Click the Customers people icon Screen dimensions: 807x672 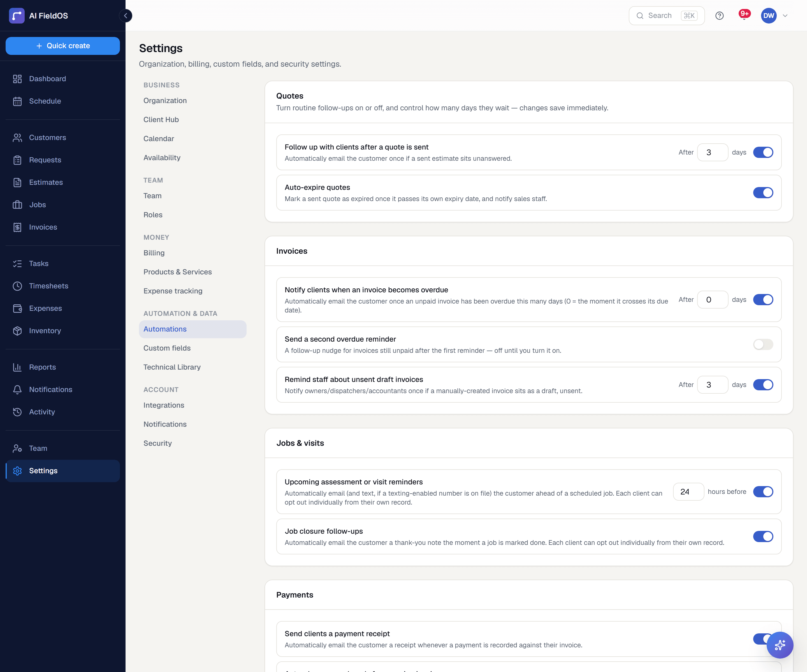pyautogui.click(x=17, y=137)
